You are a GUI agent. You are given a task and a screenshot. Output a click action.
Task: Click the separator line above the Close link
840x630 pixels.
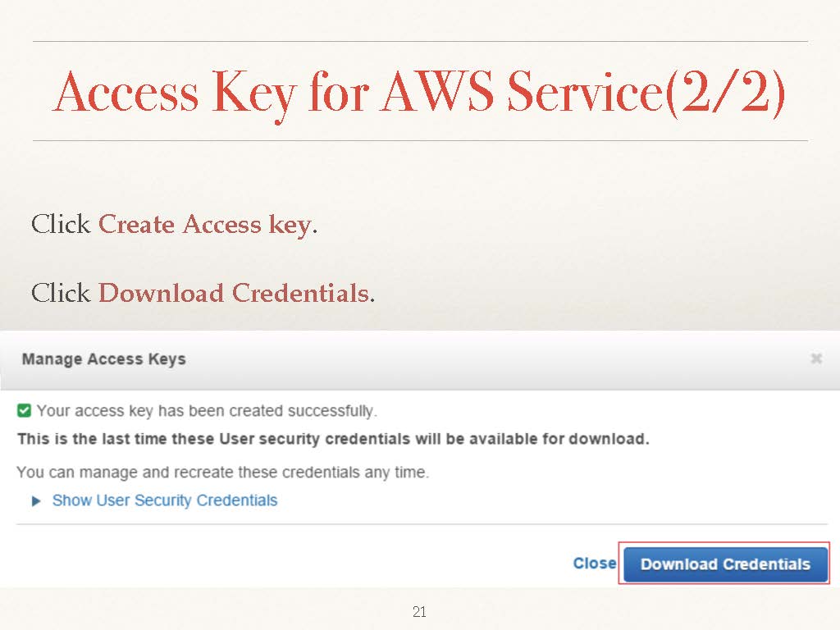click(x=420, y=525)
